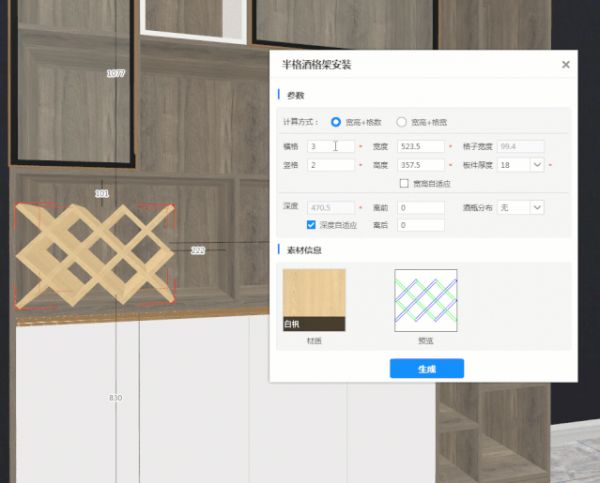Click the 830 dimension label

(x=115, y=398)
